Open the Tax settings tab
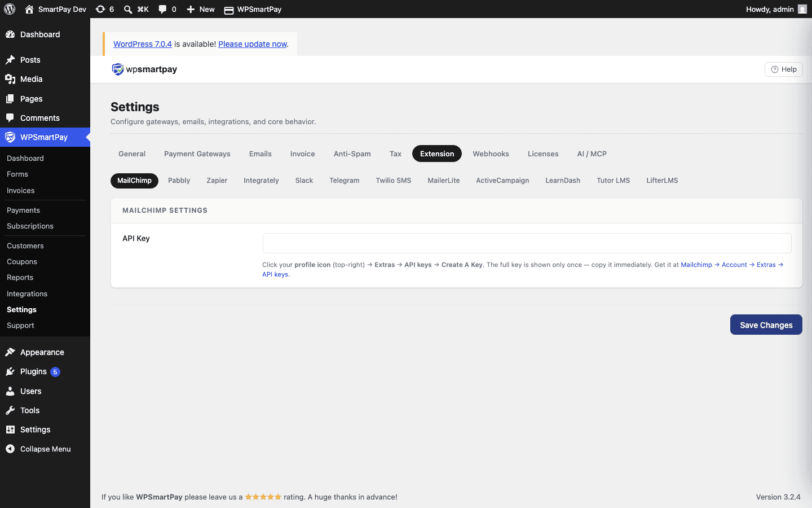Viewport: 812px width, 508px height. 395,154
